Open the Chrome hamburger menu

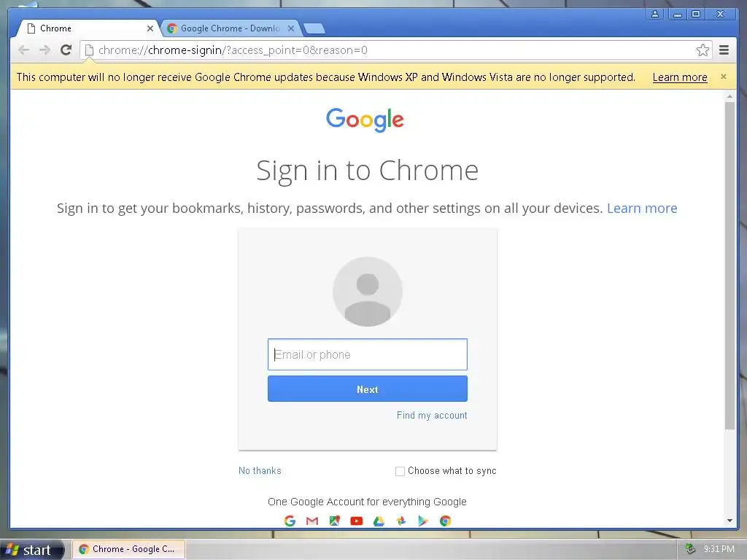(x=724, y=50)
